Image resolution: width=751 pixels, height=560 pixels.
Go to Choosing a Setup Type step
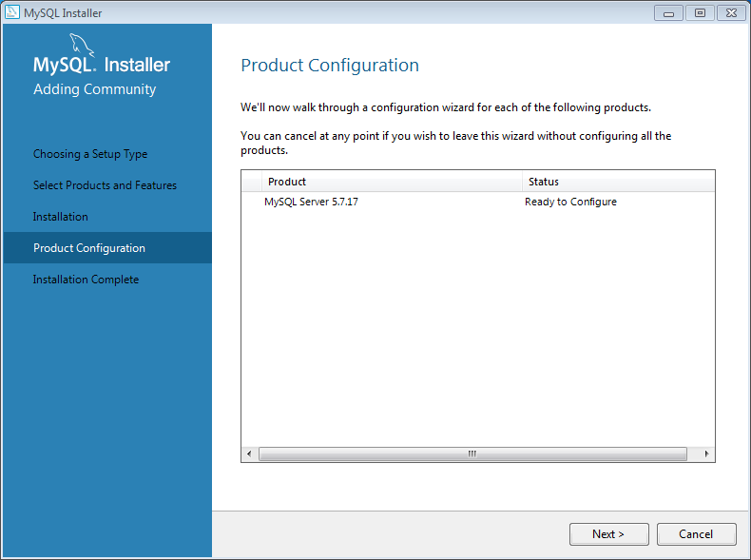(90, 154)
